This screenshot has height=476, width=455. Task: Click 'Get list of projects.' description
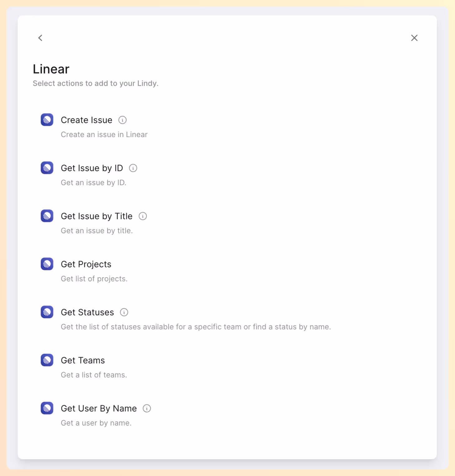pos(94,279)
